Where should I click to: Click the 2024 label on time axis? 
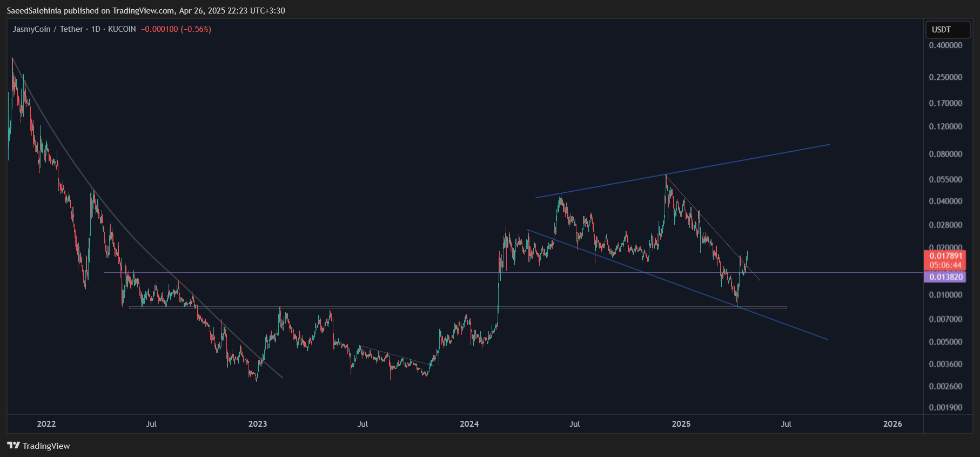(469, 424)
